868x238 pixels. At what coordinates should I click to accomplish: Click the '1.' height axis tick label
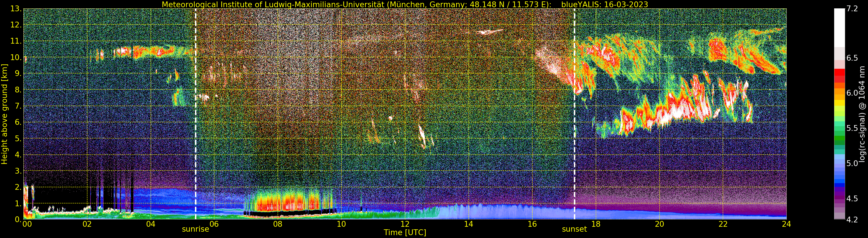[x=18, y=203]
